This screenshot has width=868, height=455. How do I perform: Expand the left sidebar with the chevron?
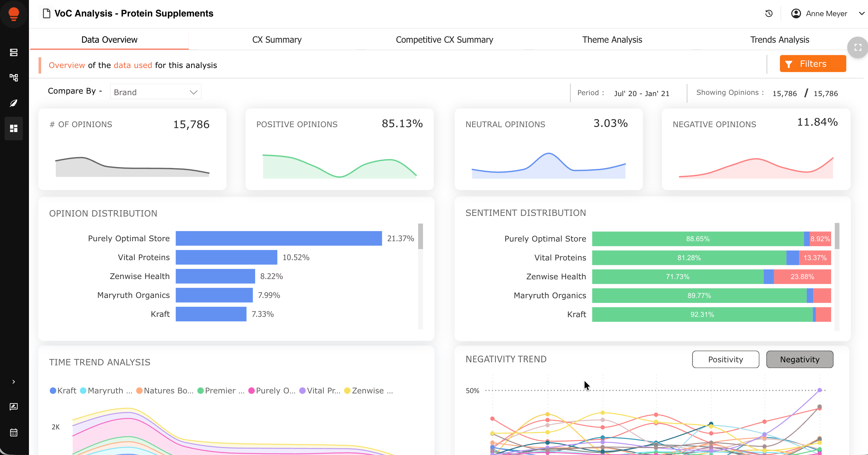[13, 382]
